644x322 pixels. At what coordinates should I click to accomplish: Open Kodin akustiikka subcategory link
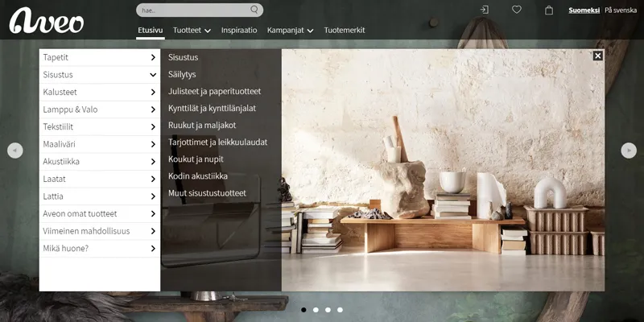[x=197, y=176]
